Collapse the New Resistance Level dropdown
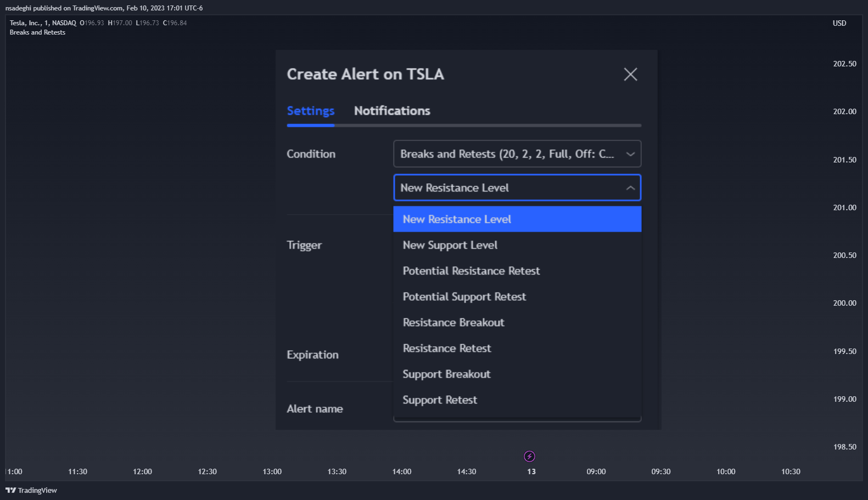 tap(517, 188)
